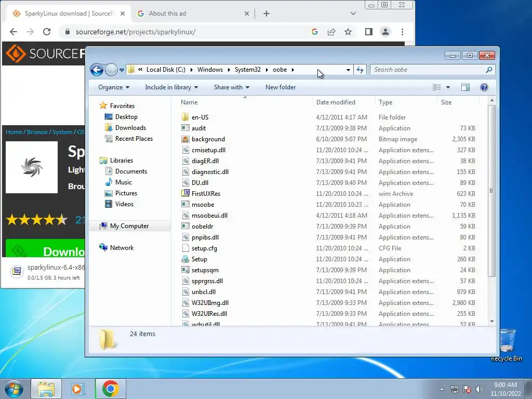Select the setupsqm application icon

(x=185, y=270)
